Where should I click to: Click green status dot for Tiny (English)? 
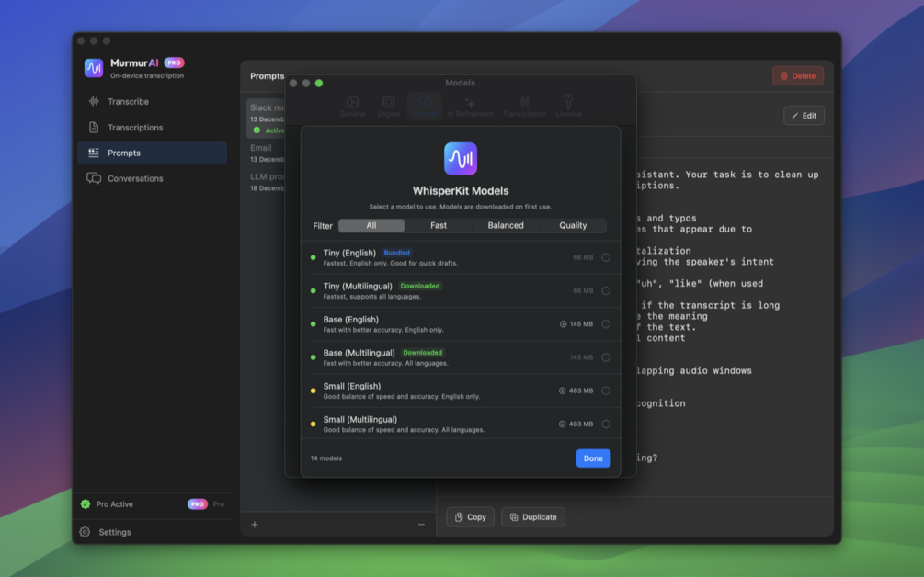pos(313,257)
